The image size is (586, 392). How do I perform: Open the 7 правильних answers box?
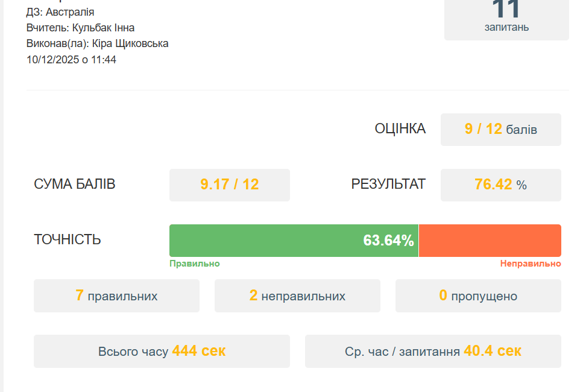(x=116, y=296)
